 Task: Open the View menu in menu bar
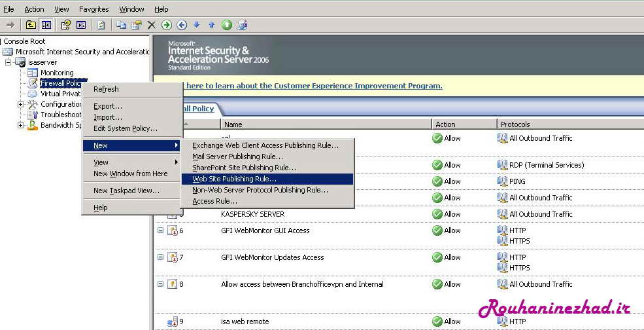[61, 9]
